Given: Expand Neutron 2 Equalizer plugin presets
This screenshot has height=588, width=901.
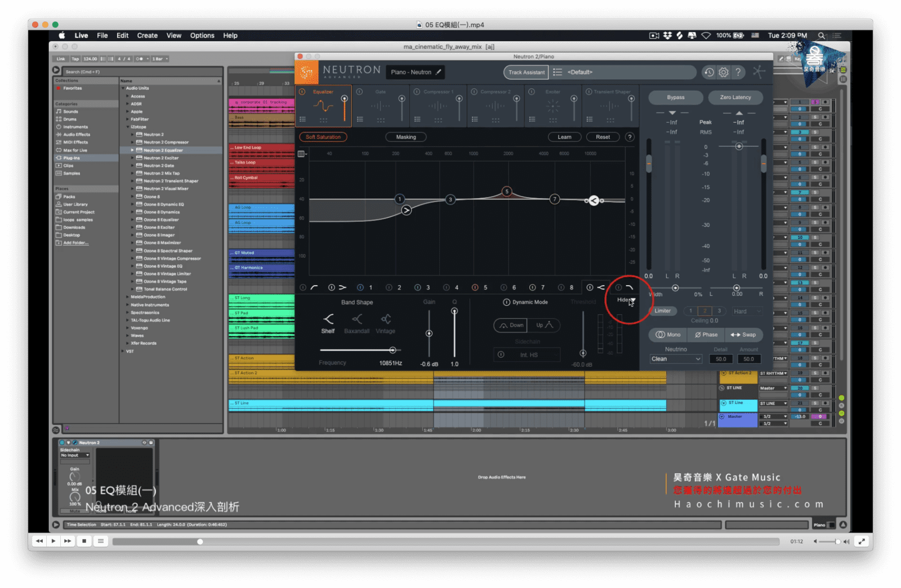Looking at the screenshot, I should click(133, 150).
